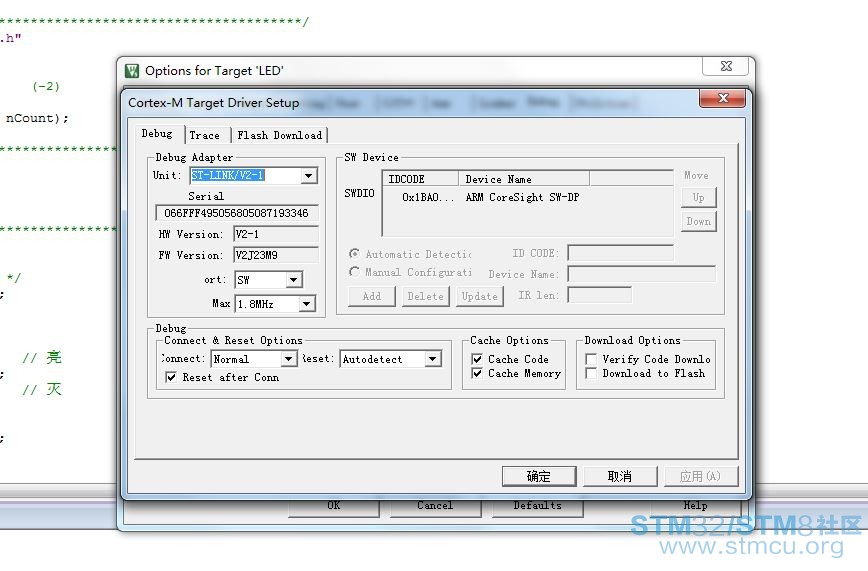
Task: Toggle the Cache Memory checkbox
Action: point(477,373)
